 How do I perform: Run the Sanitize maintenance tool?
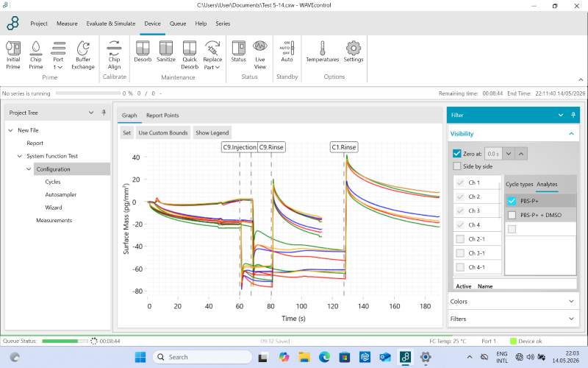(x=166, y=52)
